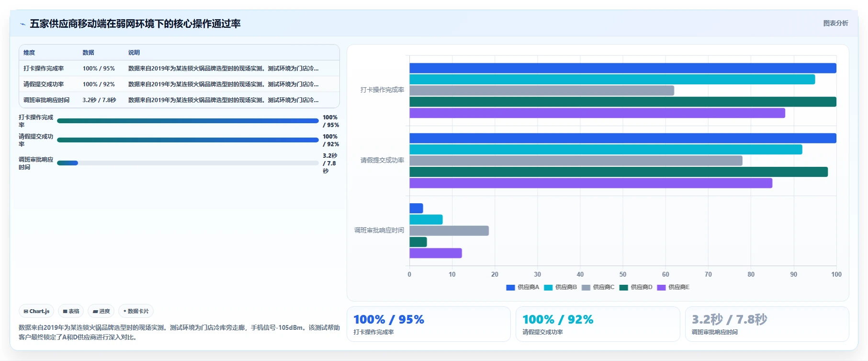Toggle 供应商C legend color box

[586, 287]
